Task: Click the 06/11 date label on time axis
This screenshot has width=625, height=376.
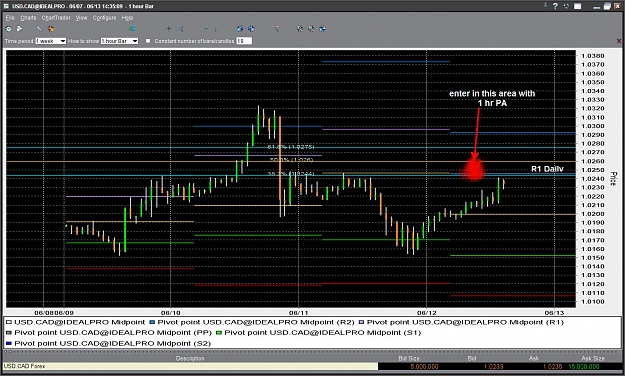Action: [299, 313]
